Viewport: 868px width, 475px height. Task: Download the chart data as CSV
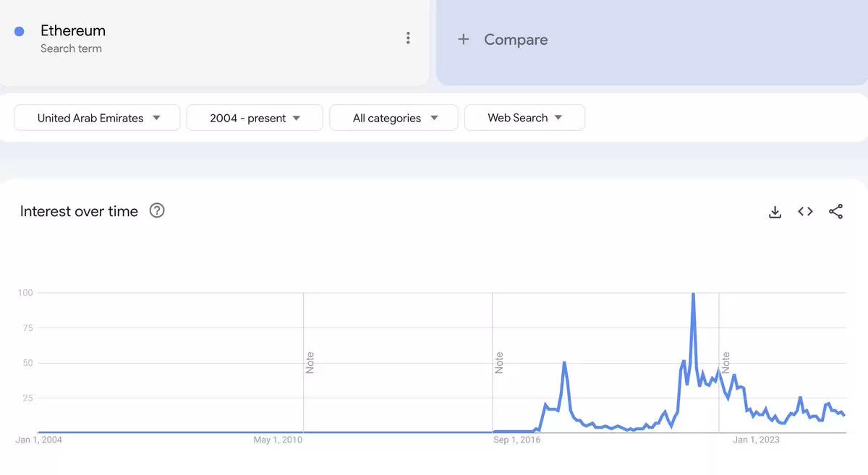775,212
